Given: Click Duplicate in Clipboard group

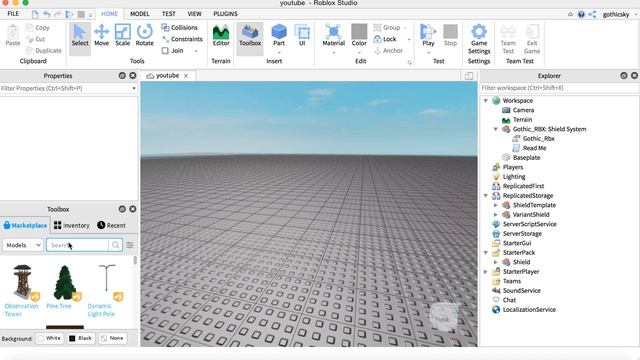Looking at the screenshot, I should click(43, 51).
